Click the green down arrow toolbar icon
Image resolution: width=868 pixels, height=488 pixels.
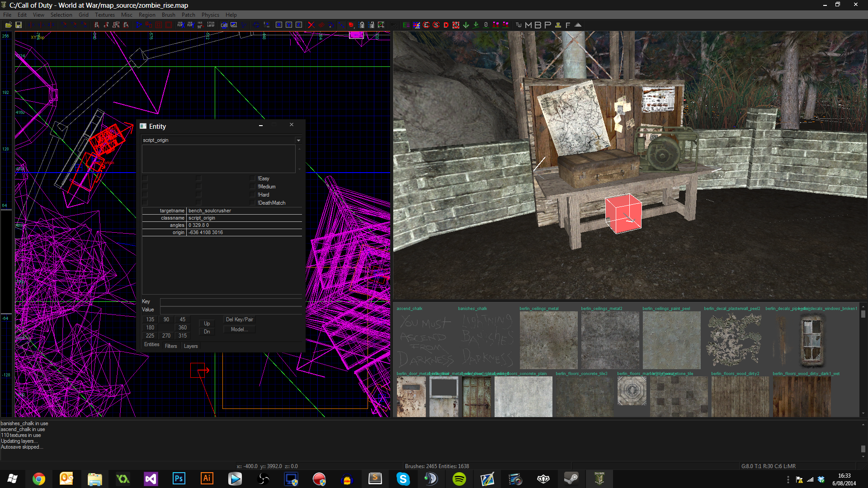coord(466,25)
